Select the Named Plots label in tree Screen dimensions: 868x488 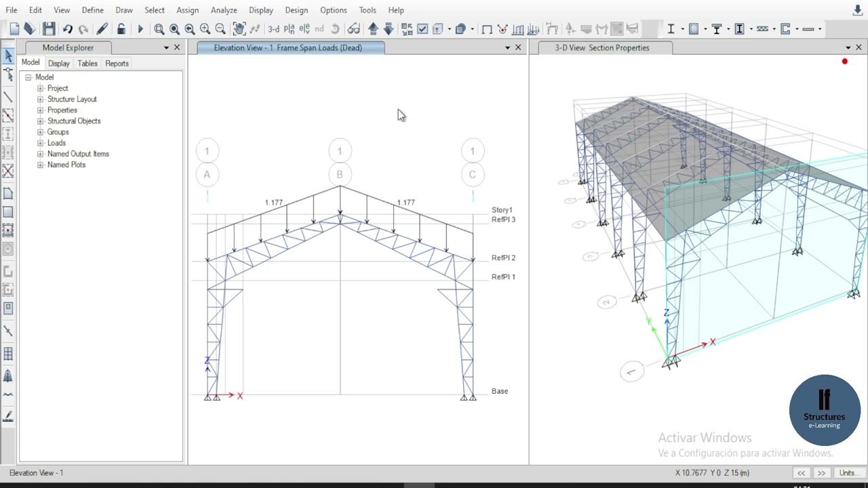pyautogui.click(x=66, y=165)
